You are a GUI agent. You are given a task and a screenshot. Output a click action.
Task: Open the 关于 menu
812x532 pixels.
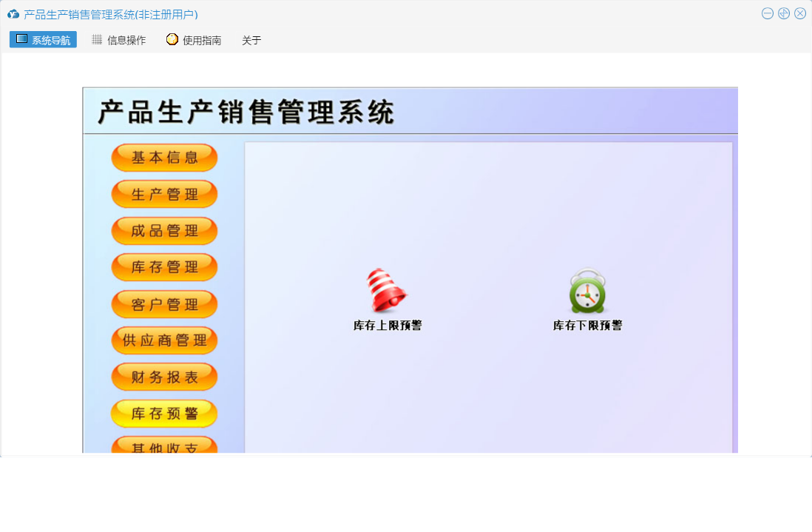pos(251,41)
